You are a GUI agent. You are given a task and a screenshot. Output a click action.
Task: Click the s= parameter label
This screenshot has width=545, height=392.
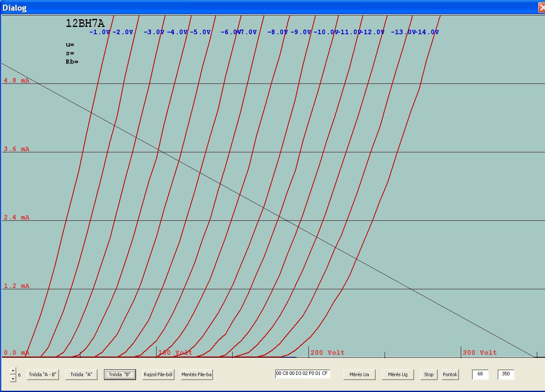click(70, 53)
